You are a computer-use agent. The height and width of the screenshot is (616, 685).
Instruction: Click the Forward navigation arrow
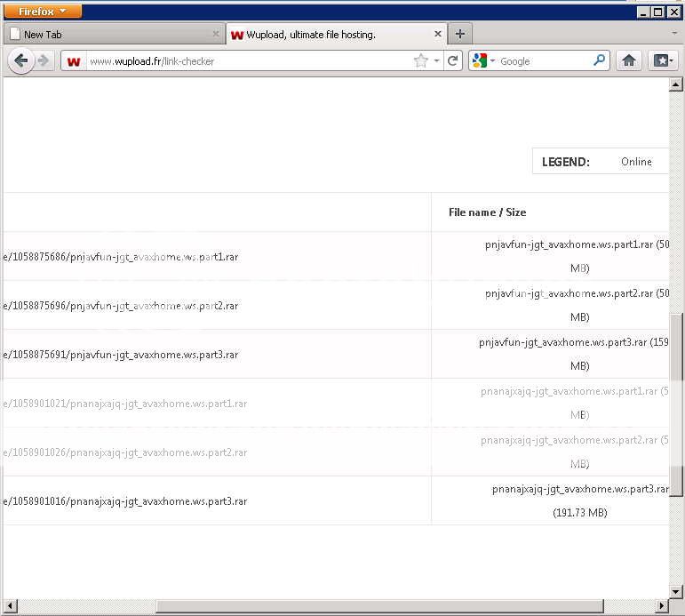click(43, 60)
